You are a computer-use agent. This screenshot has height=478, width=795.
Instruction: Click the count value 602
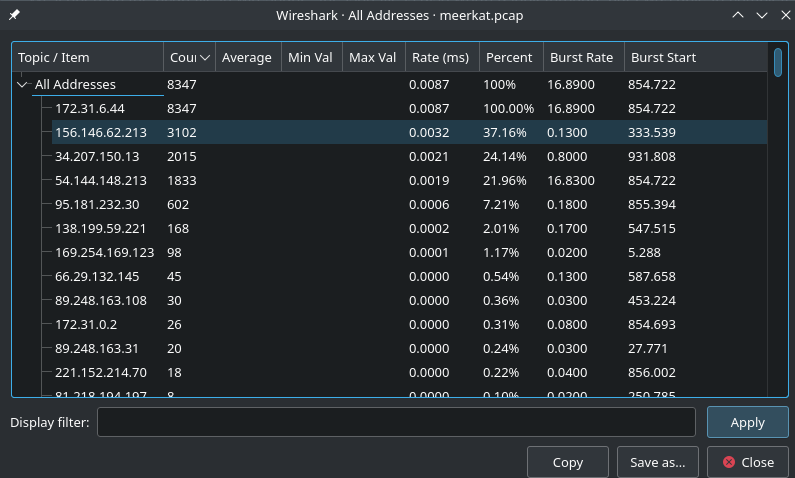[178, 204]
